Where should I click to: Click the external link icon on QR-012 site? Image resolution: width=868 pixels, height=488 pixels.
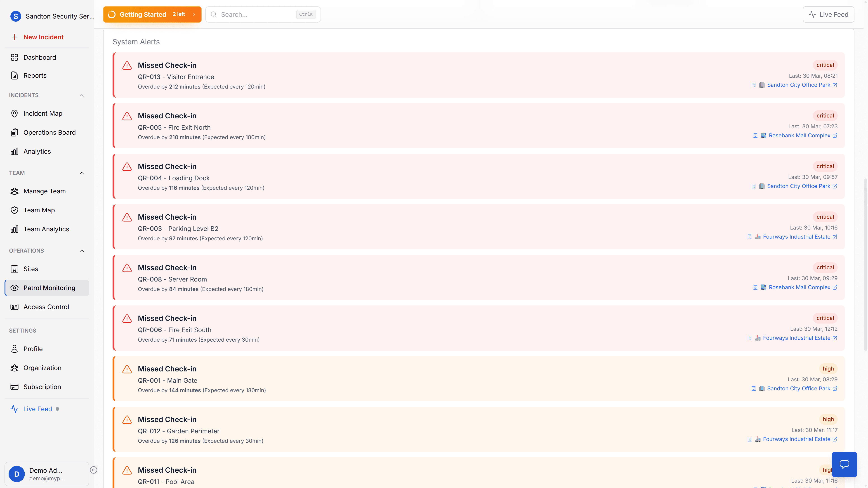[x=835, y=439]
